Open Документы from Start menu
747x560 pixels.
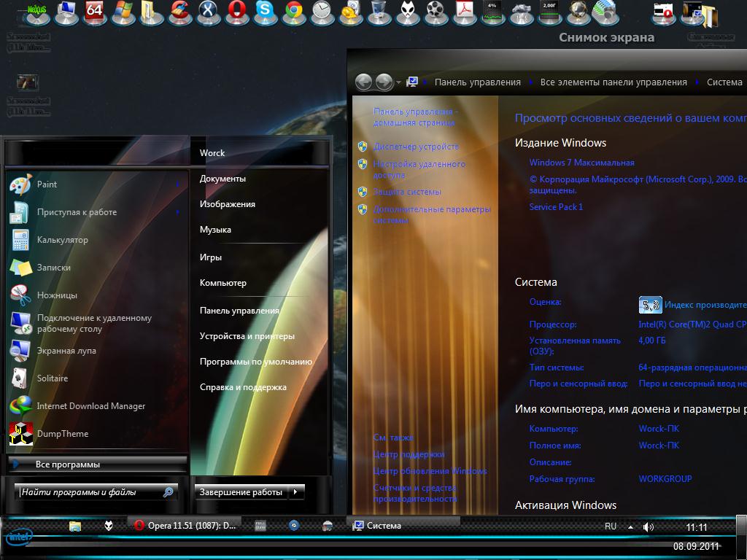(x=222, y=179)
